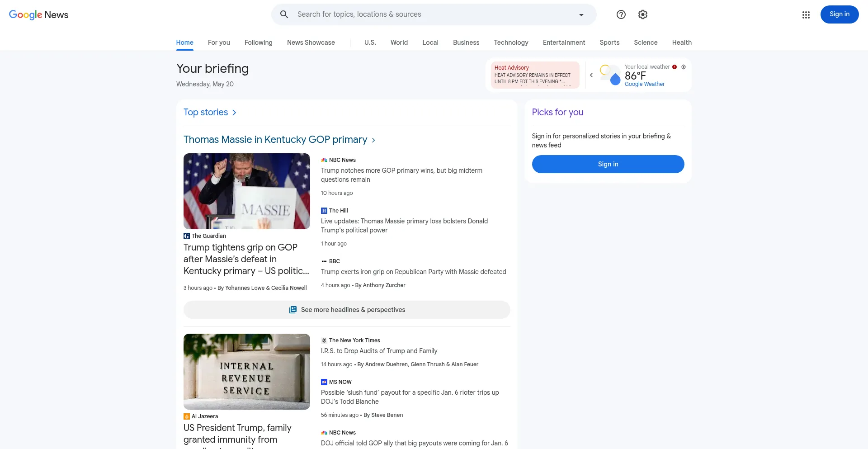Open the Google Weather link

click(645, 84)
